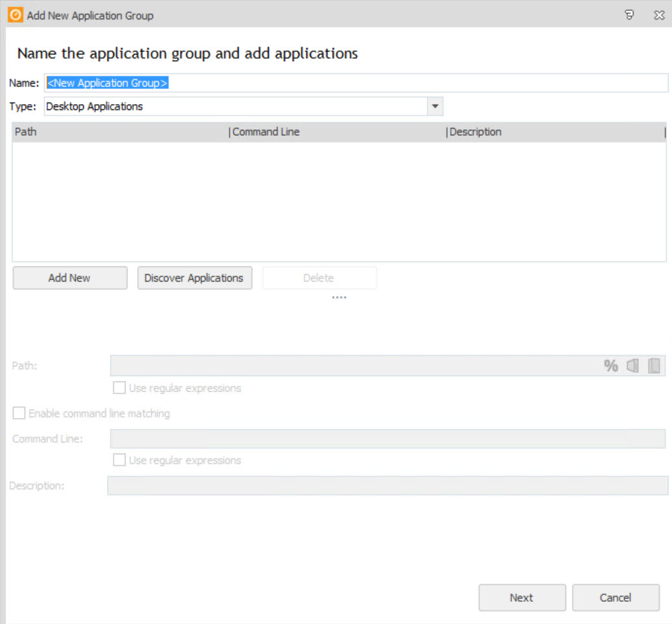Image resolution: width=672 pixels, height=624 pixels.
Task: Browse the computer for an application path
Action: click(x=632, y=365)
